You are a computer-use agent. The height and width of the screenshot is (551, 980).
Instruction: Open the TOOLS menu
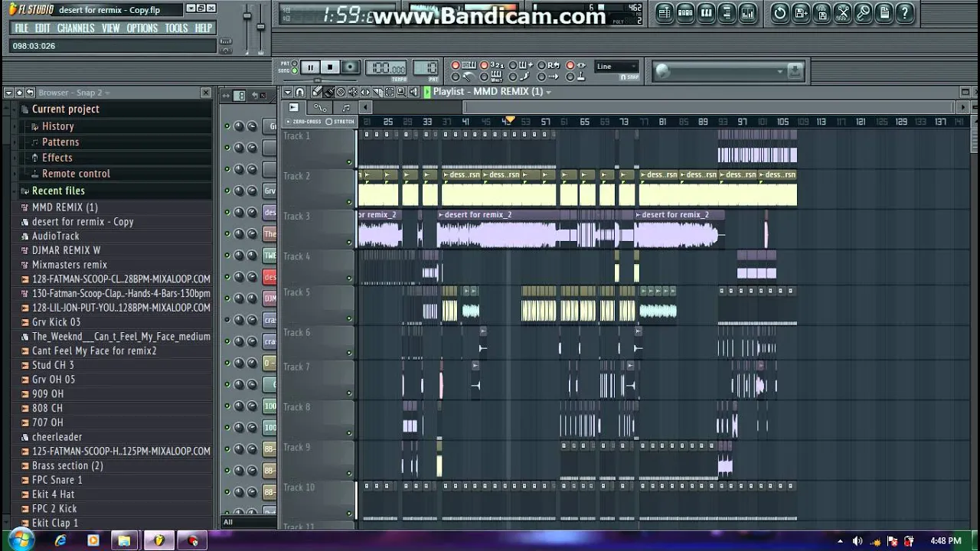(176, 28)
